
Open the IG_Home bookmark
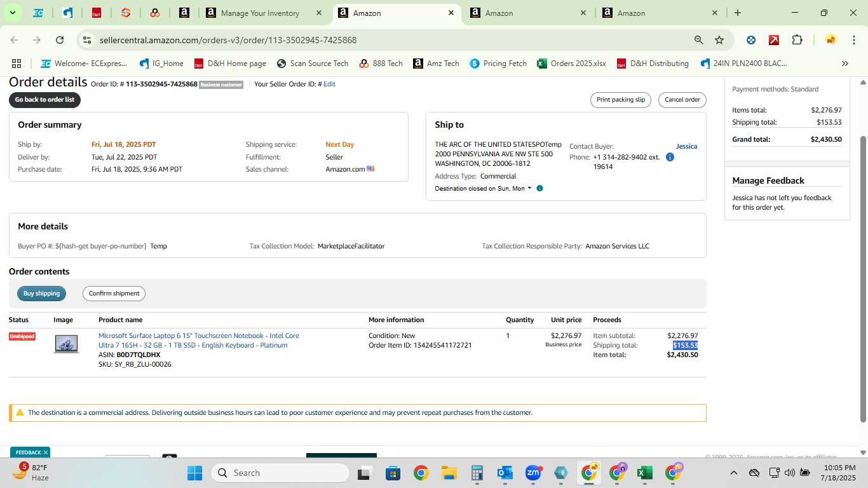(161, 64)
